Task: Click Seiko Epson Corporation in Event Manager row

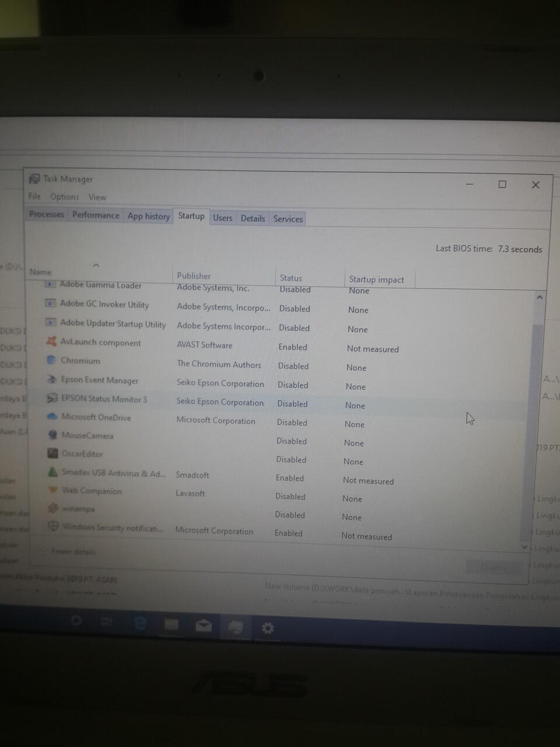Action: click(x=220, y=383)
